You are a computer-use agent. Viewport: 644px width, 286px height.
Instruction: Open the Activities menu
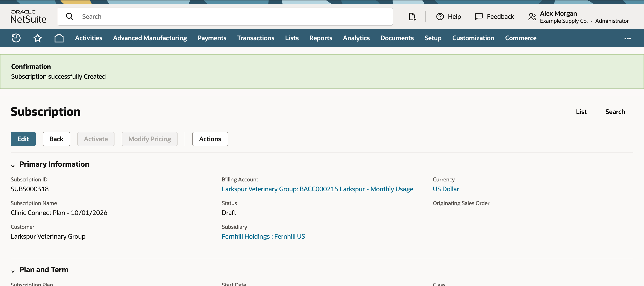pos(89,38)
